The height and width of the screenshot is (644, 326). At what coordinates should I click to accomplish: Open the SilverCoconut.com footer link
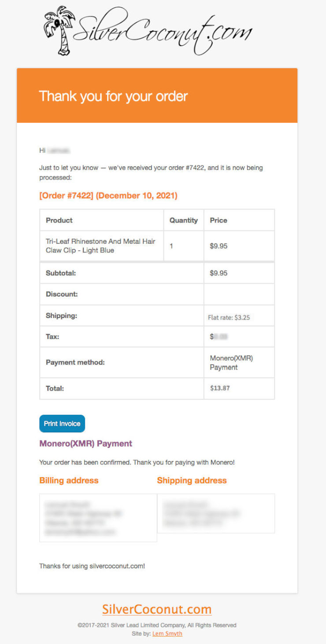click(x=157, y=609)
